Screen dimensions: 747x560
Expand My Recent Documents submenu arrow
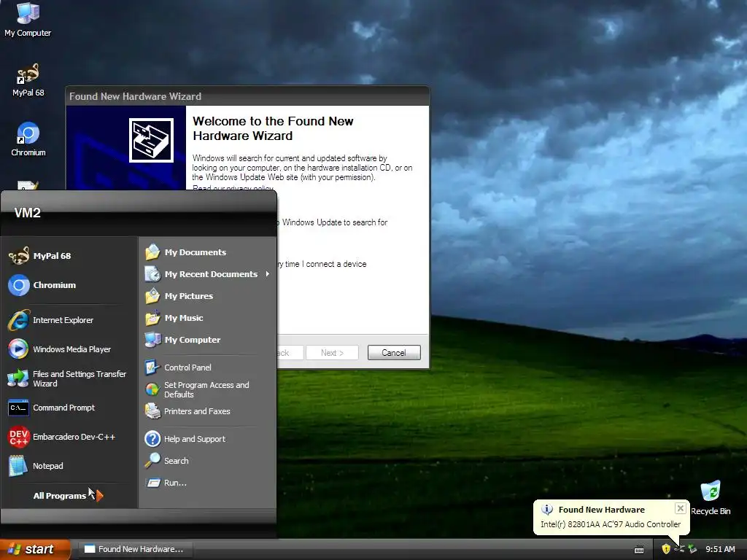[267, 274]
